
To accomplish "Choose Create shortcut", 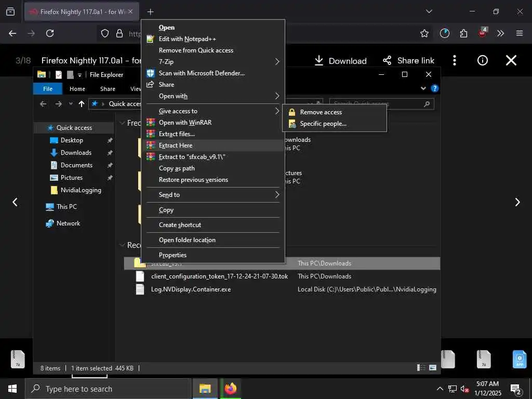I will pos(213,225).
